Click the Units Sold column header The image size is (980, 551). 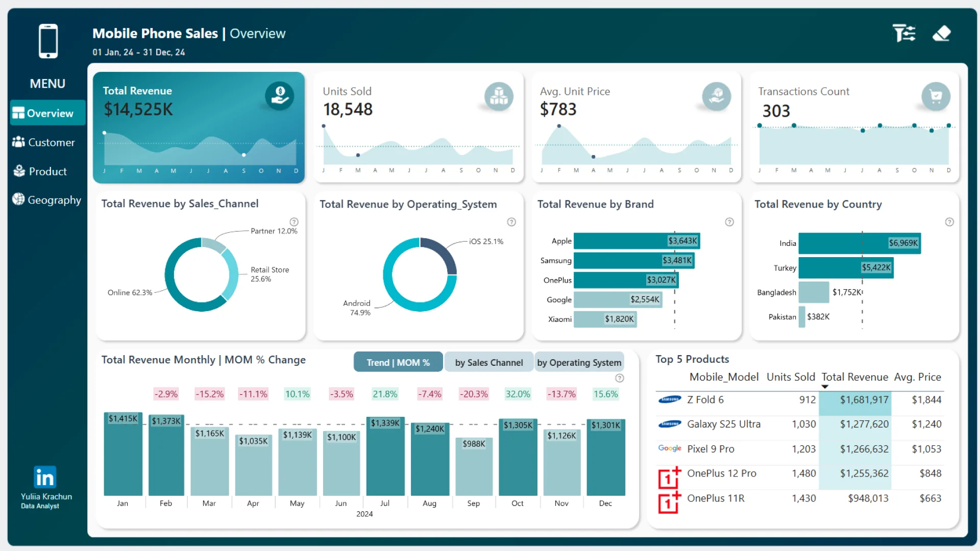(790, 377)
